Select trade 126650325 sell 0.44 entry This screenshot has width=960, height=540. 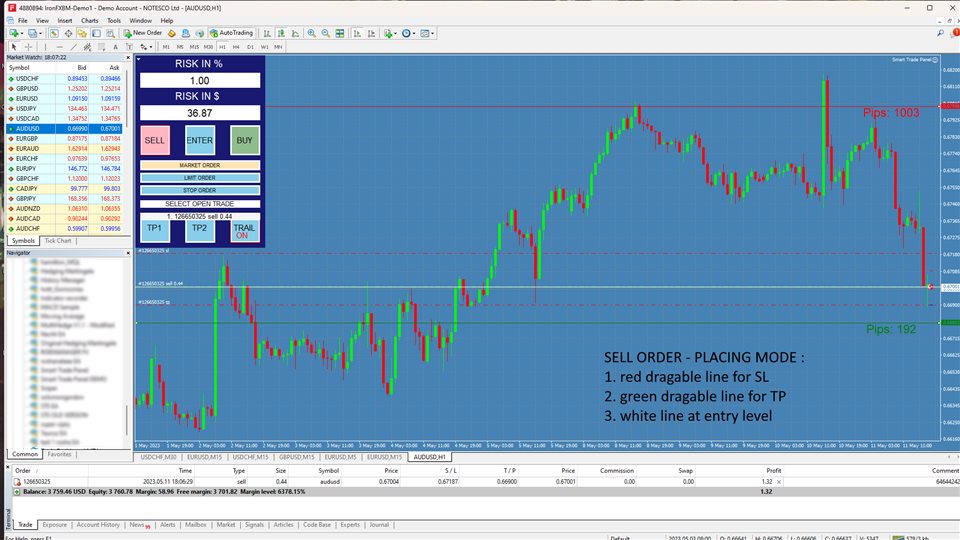[x=200, y=216]
